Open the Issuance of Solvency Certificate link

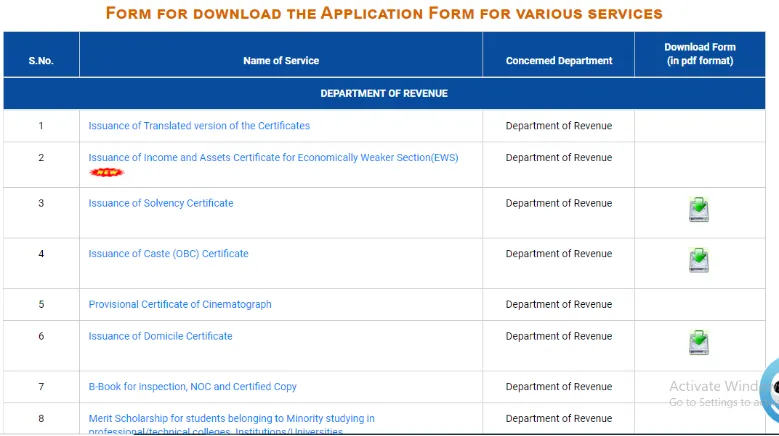(161, 203)
